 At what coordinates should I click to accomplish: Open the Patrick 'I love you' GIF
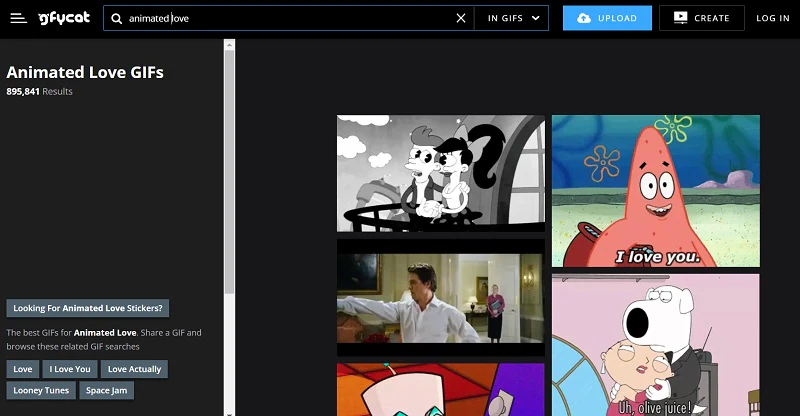click(656, 191)
